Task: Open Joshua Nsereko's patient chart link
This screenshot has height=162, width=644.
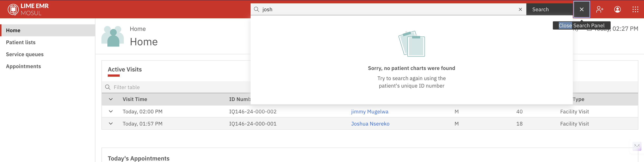Action: click(370, 124)
